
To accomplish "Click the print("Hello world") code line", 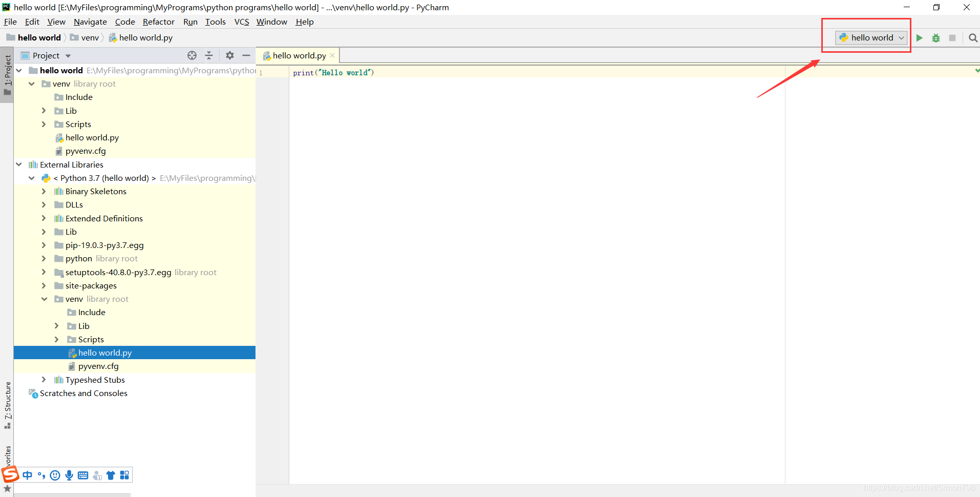I will point(333,73).
